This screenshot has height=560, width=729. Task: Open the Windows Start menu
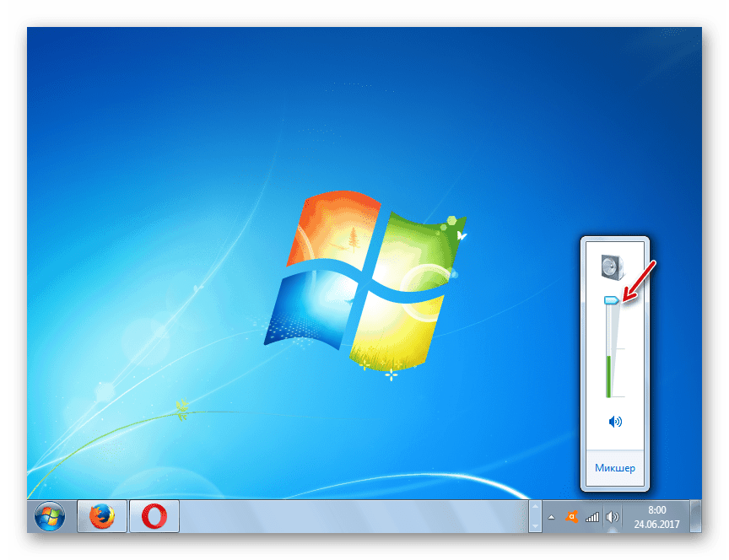pos(50,515)
